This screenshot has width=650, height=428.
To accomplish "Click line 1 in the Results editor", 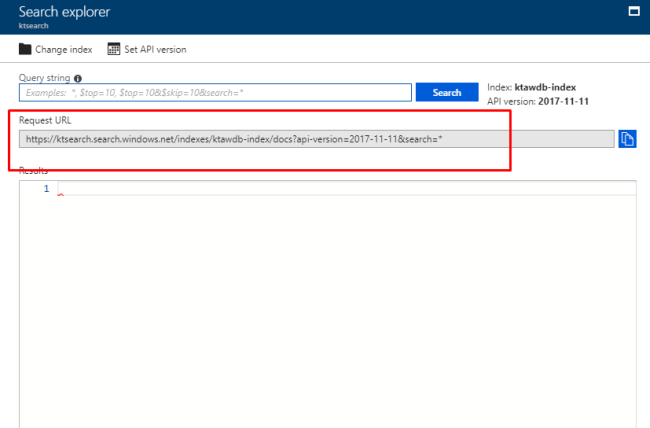I will pos(347,188).
